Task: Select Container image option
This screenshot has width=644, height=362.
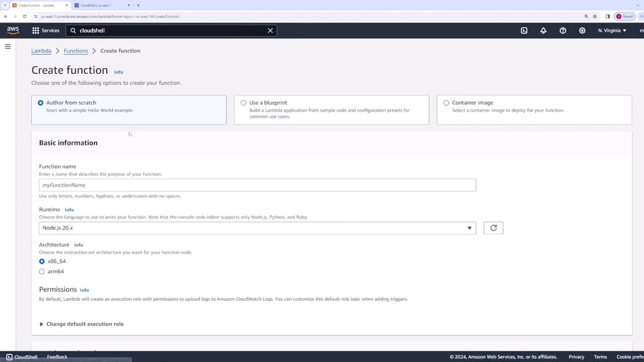Action: pyautogui.click(x=534, y=110)
